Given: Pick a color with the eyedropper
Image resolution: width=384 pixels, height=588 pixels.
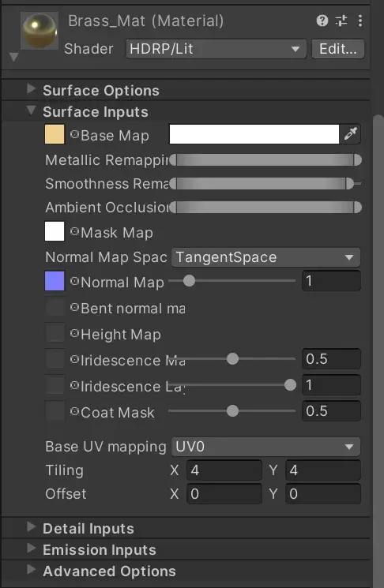Looking at the screenshot, I should 350,134.
